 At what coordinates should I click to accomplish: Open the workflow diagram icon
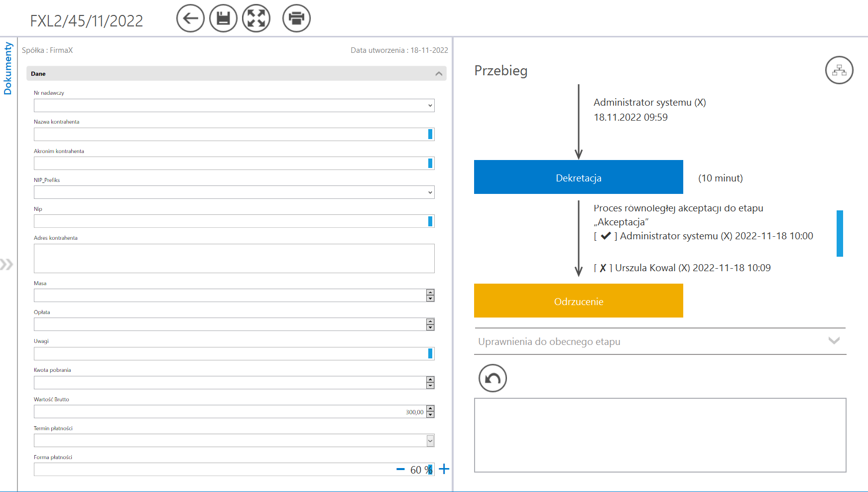pos(839,70)
